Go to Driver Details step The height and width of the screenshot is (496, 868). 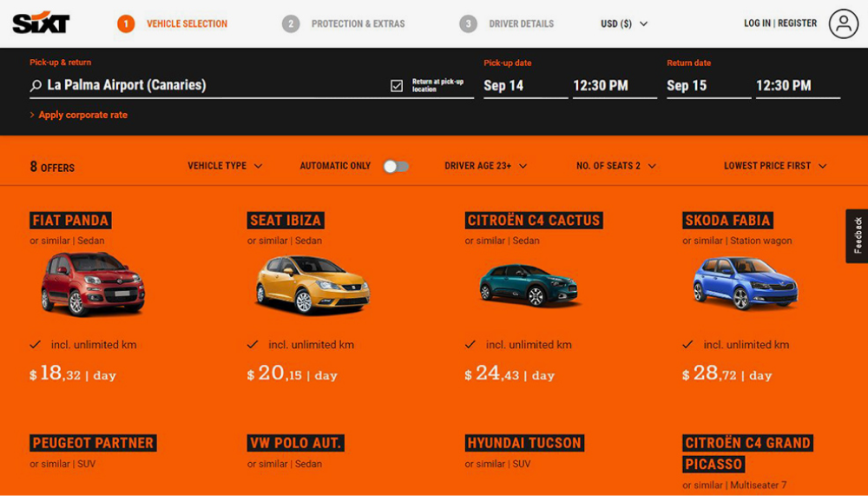[521, 23]
